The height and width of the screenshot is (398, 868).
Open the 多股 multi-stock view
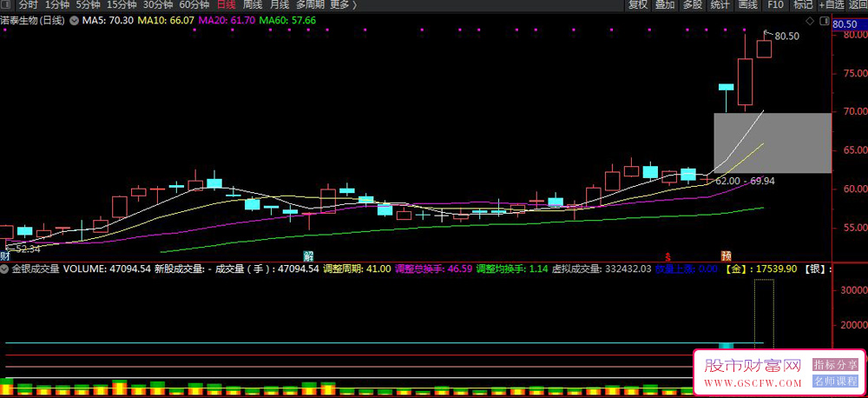(x=693, y=5)
